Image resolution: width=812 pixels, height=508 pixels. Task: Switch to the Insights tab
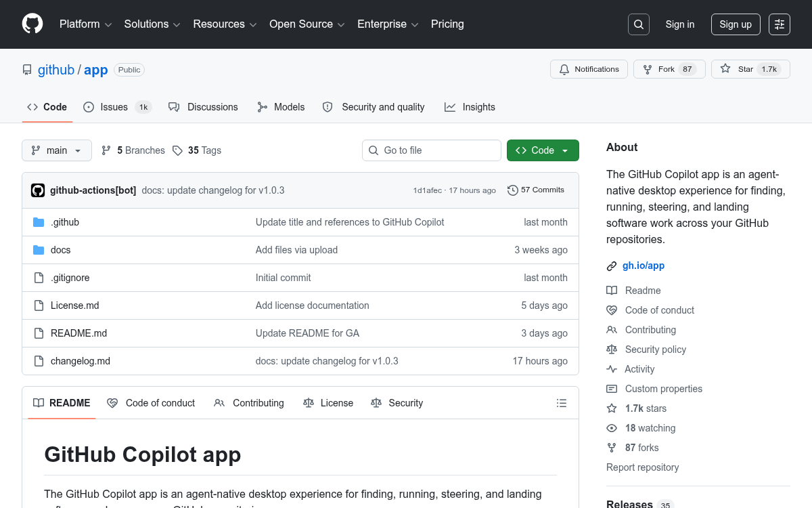[x=470, y=107]
